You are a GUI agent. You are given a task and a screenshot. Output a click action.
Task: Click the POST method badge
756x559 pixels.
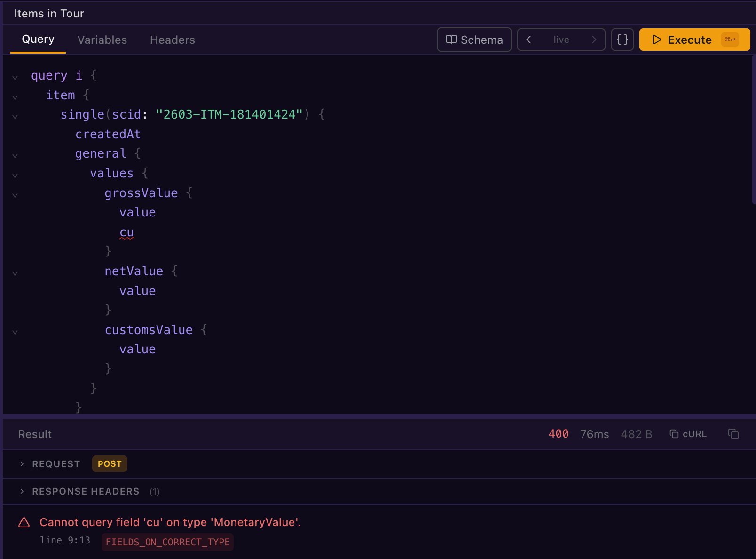pos(109,463)
